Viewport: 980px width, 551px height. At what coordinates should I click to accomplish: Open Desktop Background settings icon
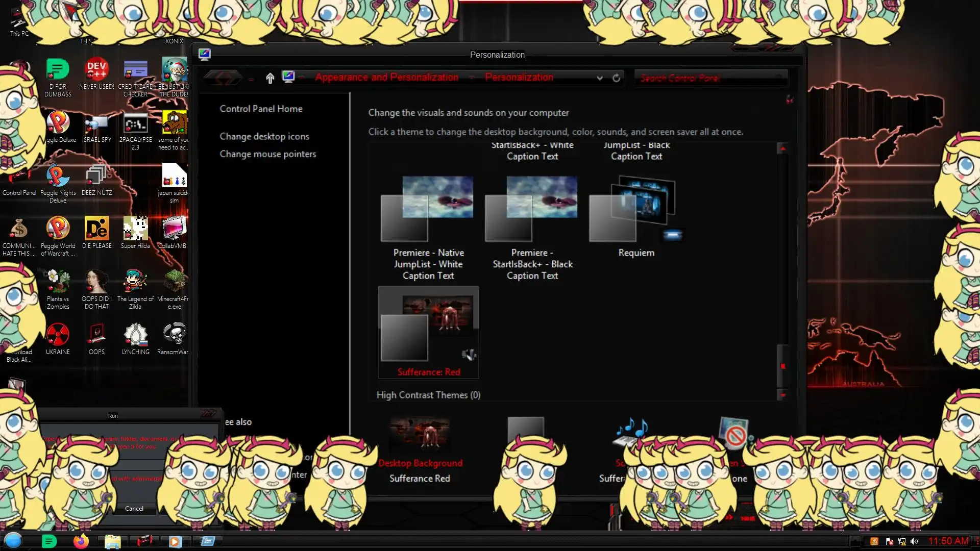[x=420, y=434]
